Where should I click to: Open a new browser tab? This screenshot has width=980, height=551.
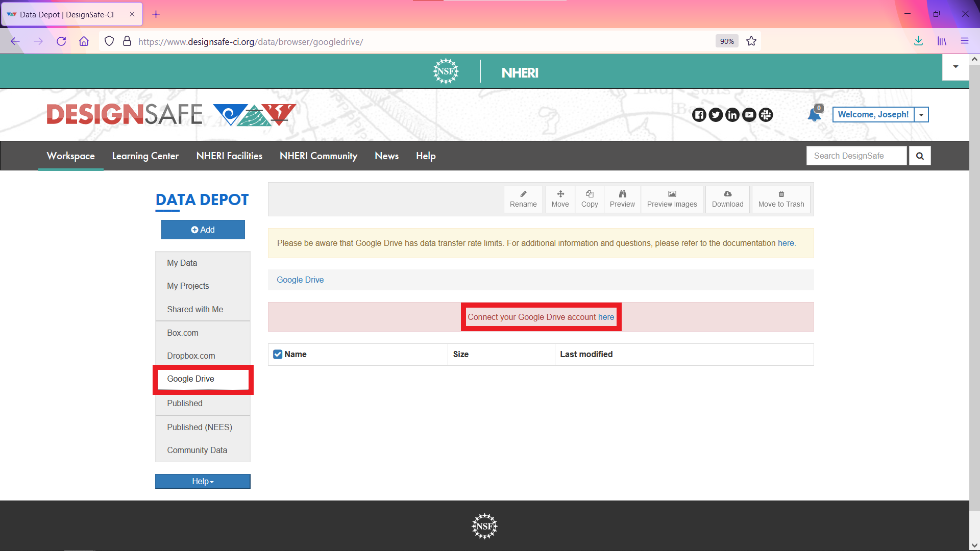[x=156, y=14]
